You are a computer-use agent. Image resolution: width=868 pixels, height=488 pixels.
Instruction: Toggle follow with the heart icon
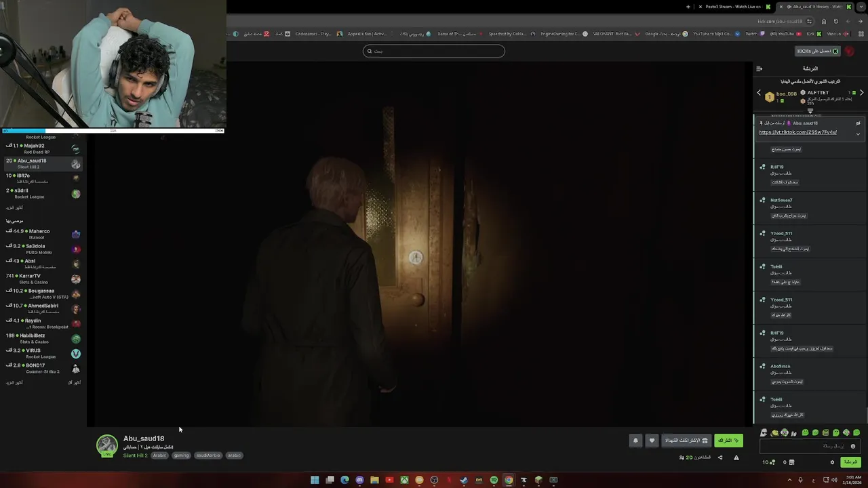pos(652,441)
